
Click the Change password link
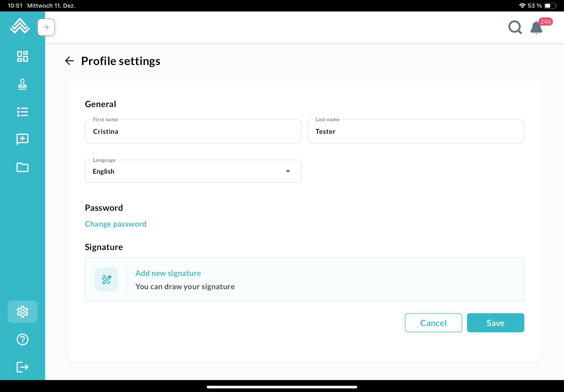[x=116, y=224]
